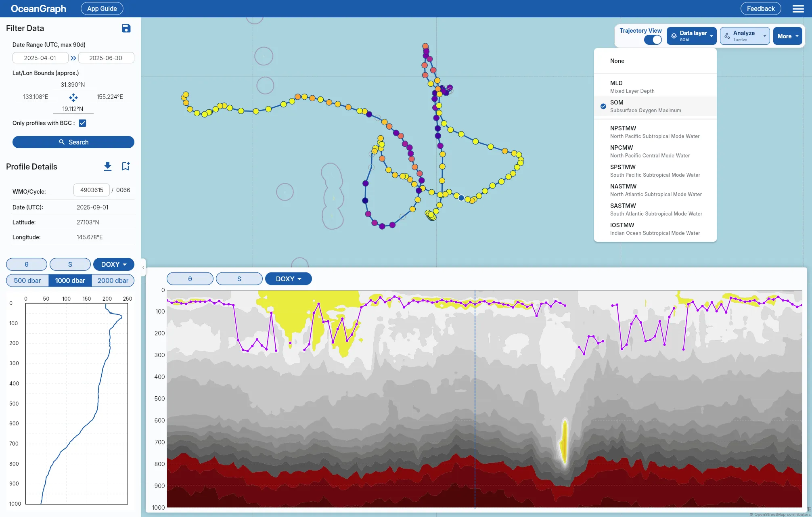This screenshot has width=812, height=517.
Task: Save the filter using the floppy disk icon
Action: pyautogui.click(x=126, y=28)
